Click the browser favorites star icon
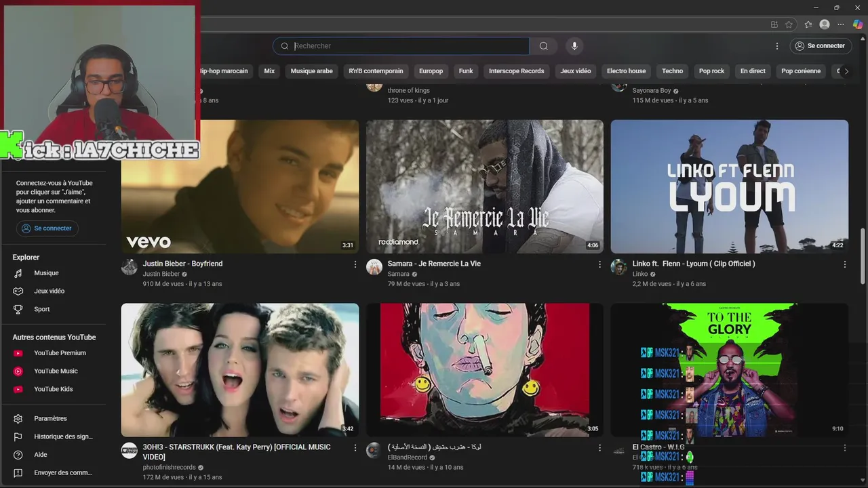 tap(789, 24)
